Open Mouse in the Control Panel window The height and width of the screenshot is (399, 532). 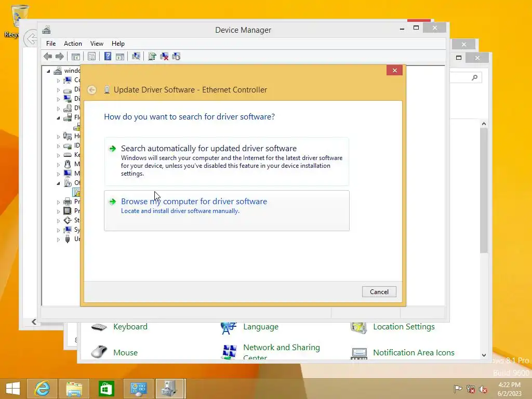click(x=125, y=353)
